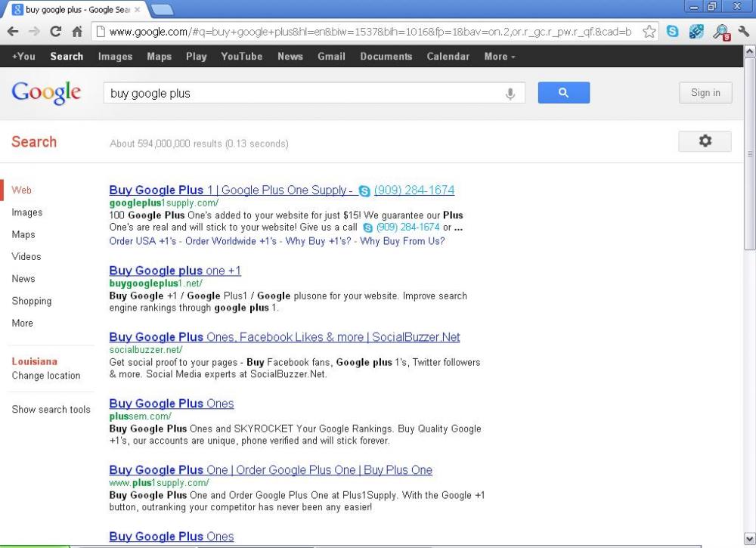Filter by Maps in the left sidebar
The image size is (756, 548).
23,235
